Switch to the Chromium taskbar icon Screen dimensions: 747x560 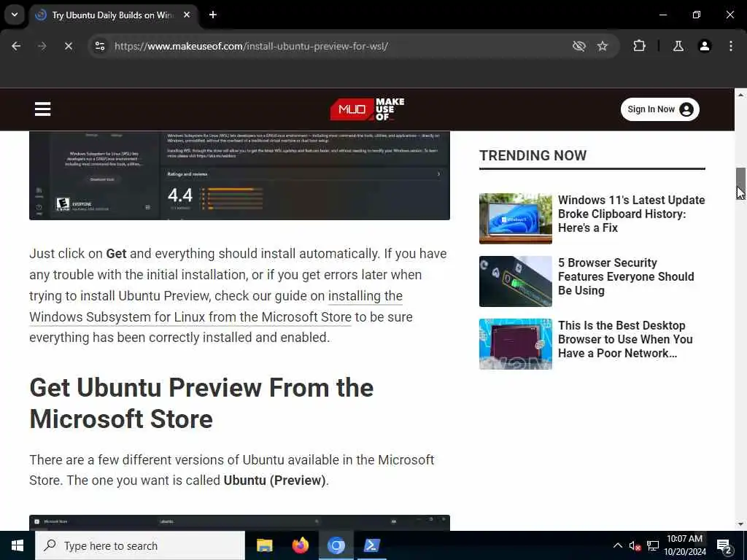pos(336,545)
